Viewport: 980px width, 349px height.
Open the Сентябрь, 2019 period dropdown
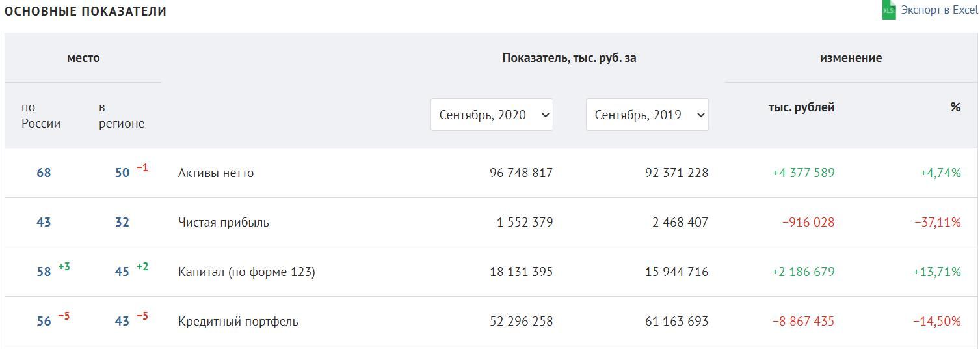(x=647, y=115)
